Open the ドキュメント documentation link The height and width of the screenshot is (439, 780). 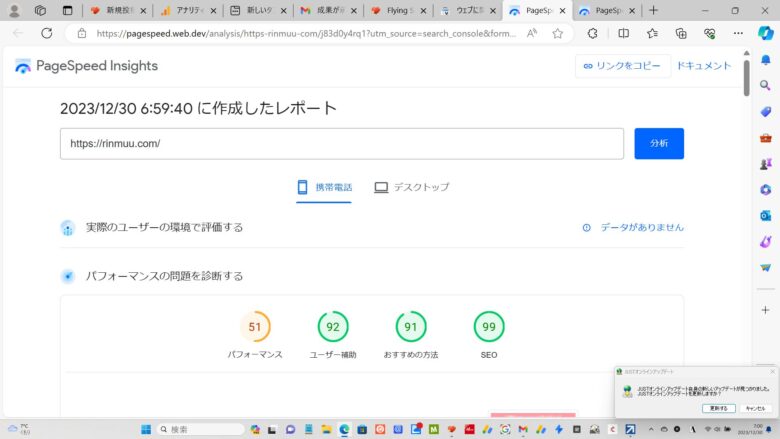pyautogui.click(x=704, y=66)
